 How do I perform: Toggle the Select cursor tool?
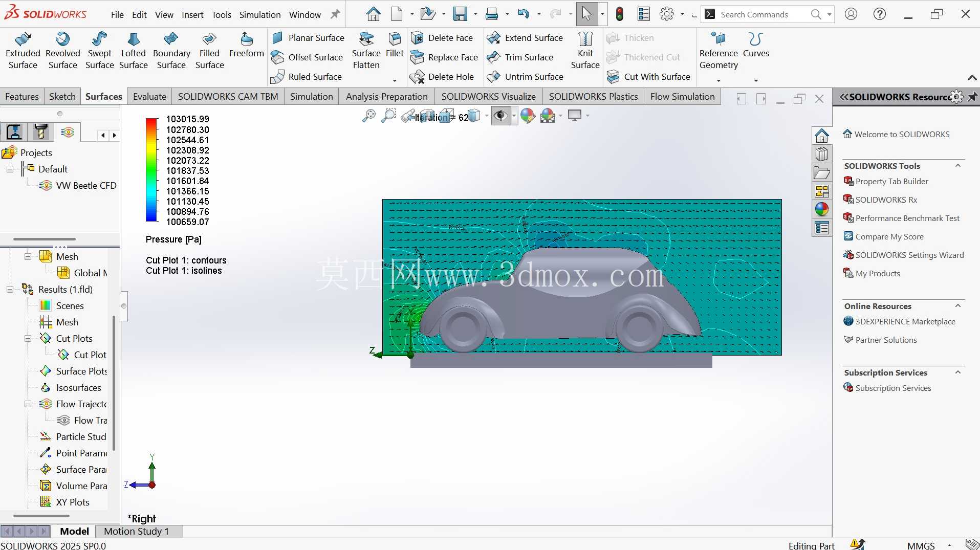586,14
